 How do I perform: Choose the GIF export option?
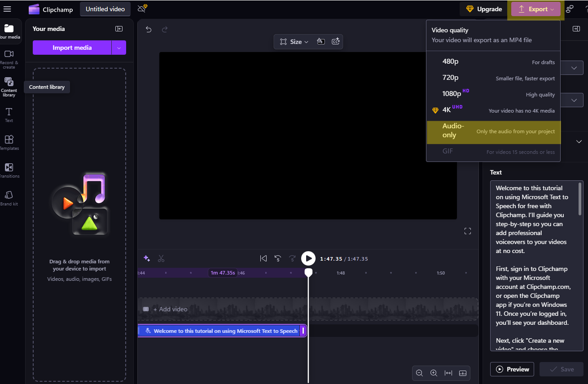pyautogui.click(x=493, y=151)
